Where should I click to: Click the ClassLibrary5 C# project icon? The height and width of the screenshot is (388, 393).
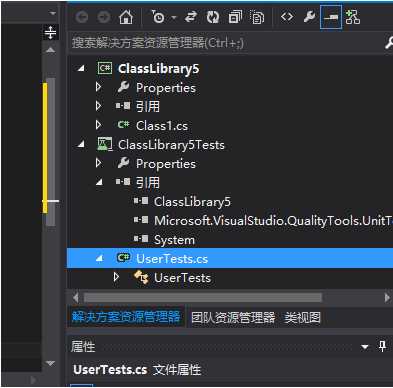[104, 68]
